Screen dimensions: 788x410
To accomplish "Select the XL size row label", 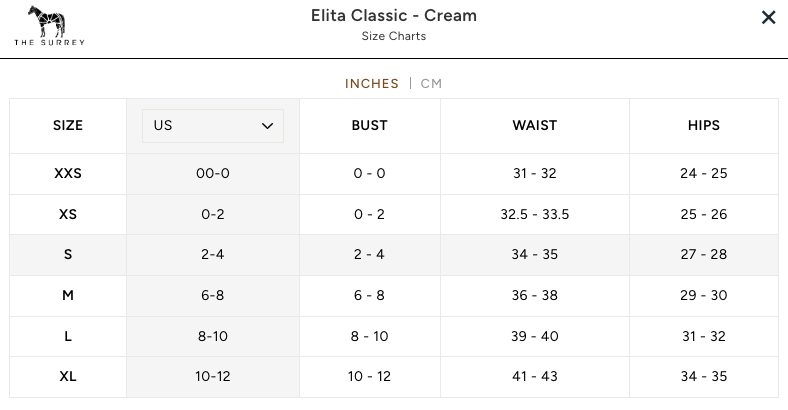I will click(68, 377).
